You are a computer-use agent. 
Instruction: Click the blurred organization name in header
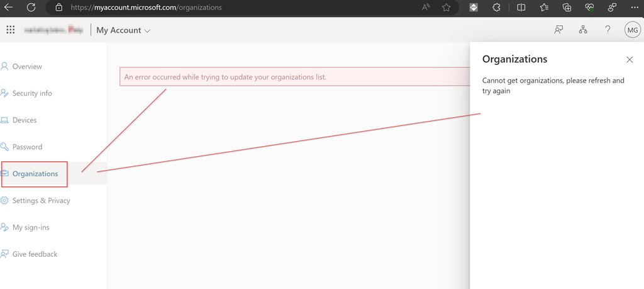(53, 30)
